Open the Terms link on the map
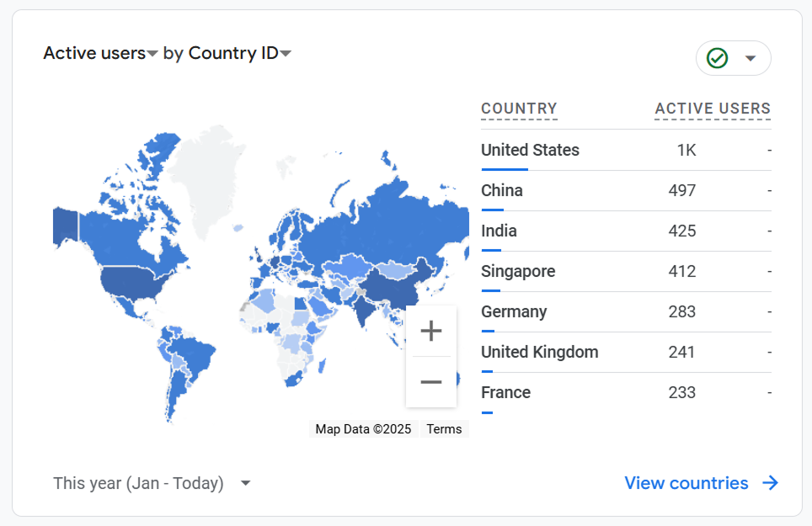The height and width of the screenshot is (526, 812). [444, 428]
